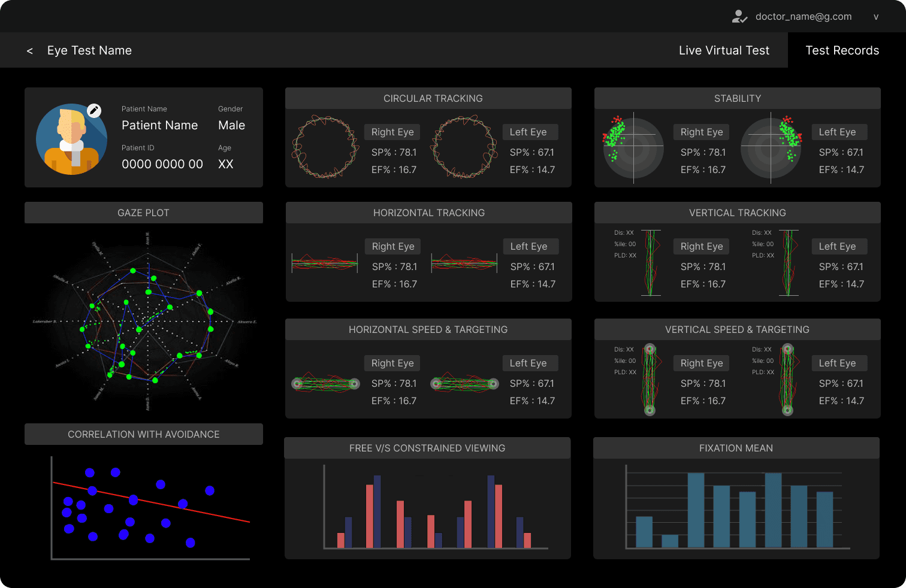This screenshot has width=906, height=588.
Task: Click the patient avatar image
Action: (x=72, y=139)
